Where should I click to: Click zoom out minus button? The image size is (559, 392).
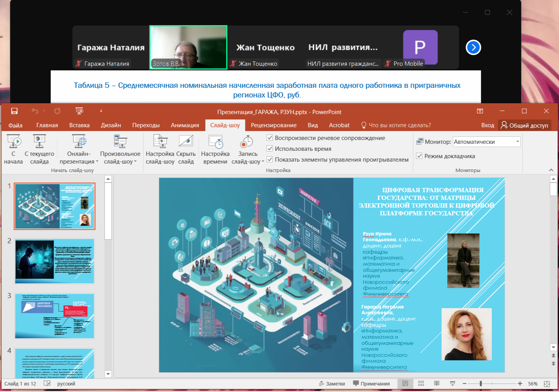click(x=464, y=383)
